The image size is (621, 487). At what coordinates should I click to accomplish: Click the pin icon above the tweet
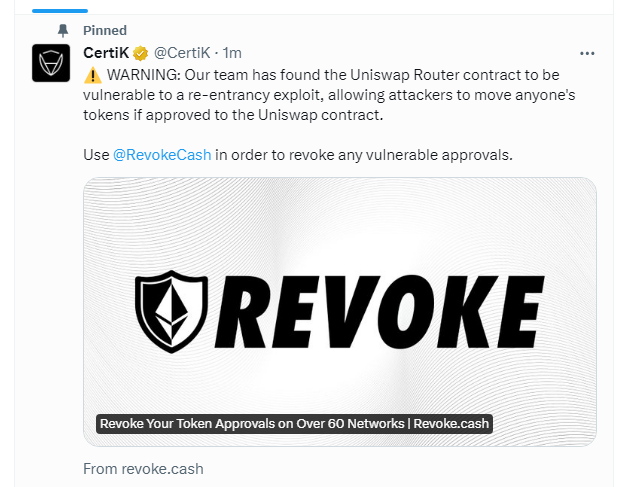(63, 30)
